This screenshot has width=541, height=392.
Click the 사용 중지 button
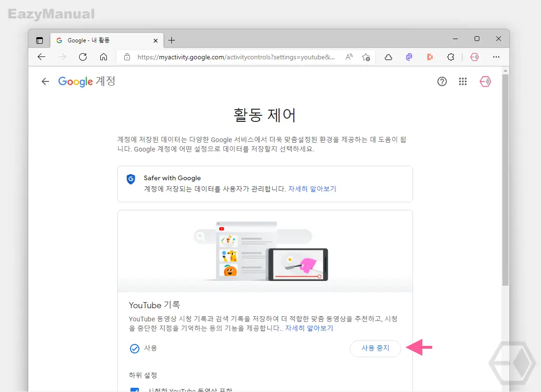[375, 348]
